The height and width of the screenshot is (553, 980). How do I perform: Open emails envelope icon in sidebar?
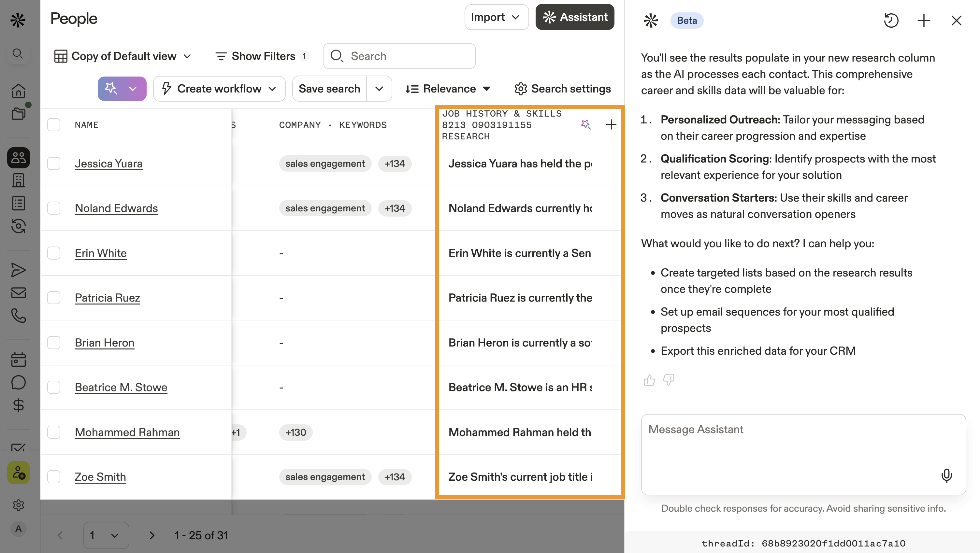18,293
